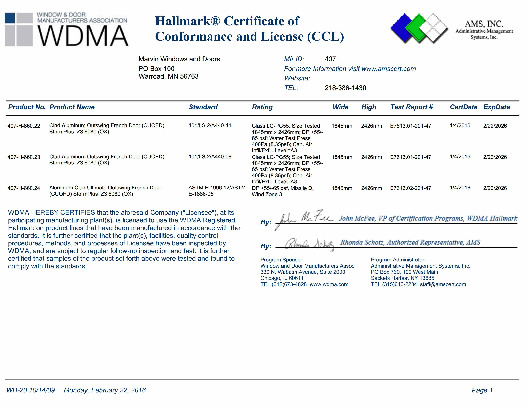Click the 'Standard' column header
Image resolution: width=528 pixels, height=408 pixels.
tap(203, 107)
